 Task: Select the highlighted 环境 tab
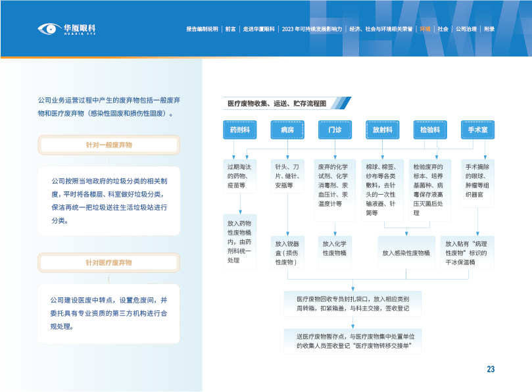pyautogui.click(x=425, y=30)
